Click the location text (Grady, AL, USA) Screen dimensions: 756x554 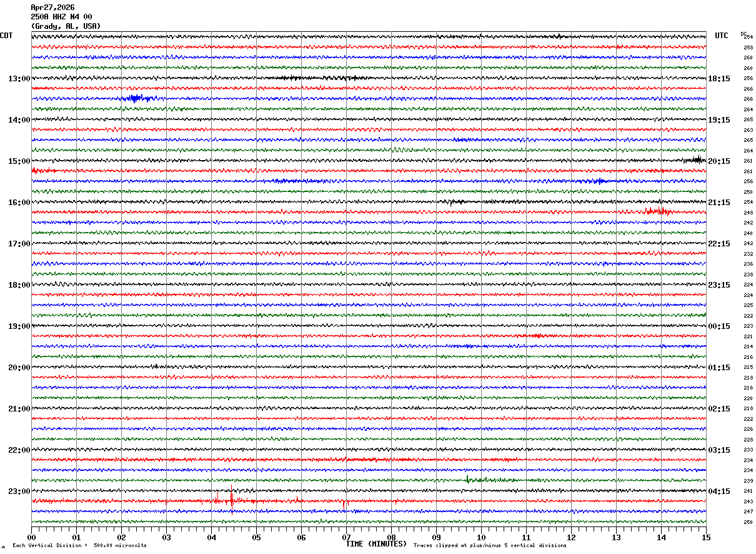point(66,26)
